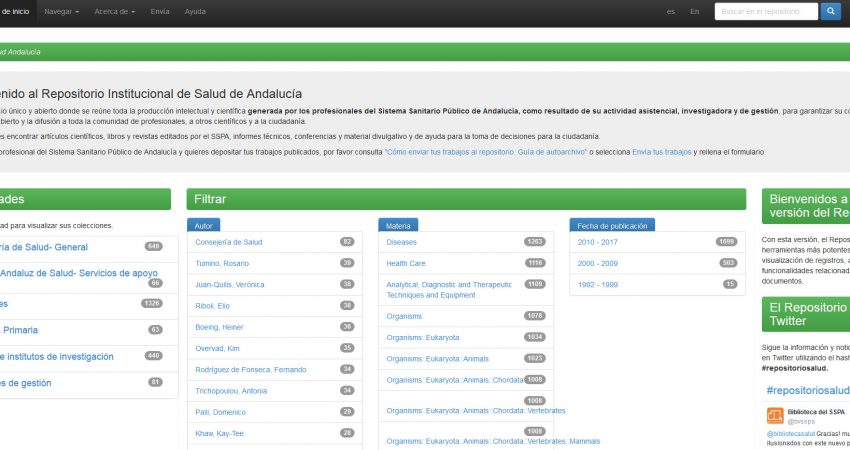Open the institutos de investigación community
This screenshot has height=450, width=850.
coord(57,357)
